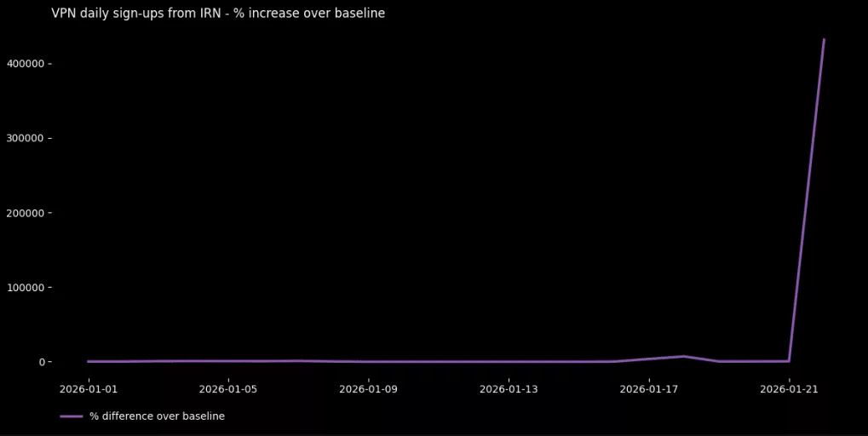Click the 0 y-axis tick label

[x=42, y=362]
